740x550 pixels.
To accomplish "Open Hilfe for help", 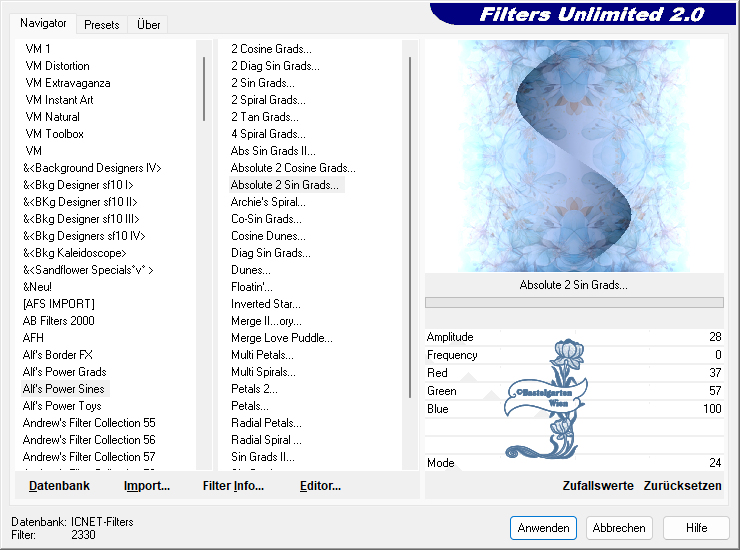I will pyautogui.click(x=697, y=528).
